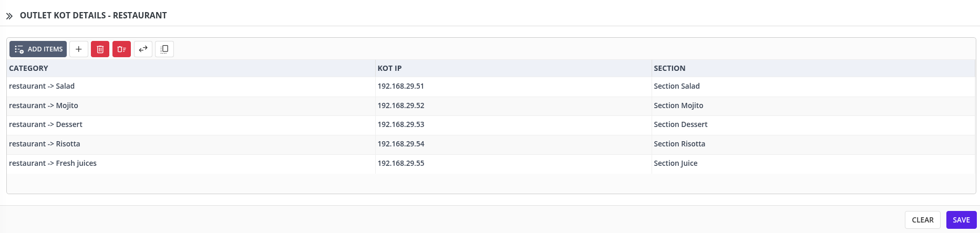The height and width of the screenshot is (233, 980).
Task: Click the copy rows icon
Action: [164, 49]
